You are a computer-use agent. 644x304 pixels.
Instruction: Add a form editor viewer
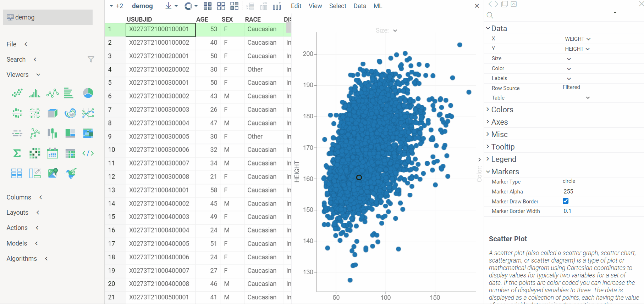35,173
